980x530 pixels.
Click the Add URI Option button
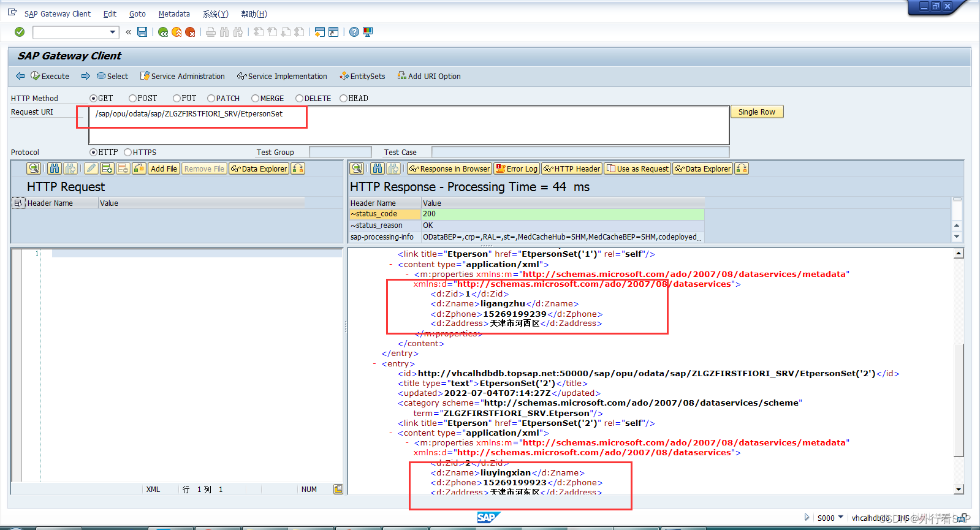tap(429, 76)
